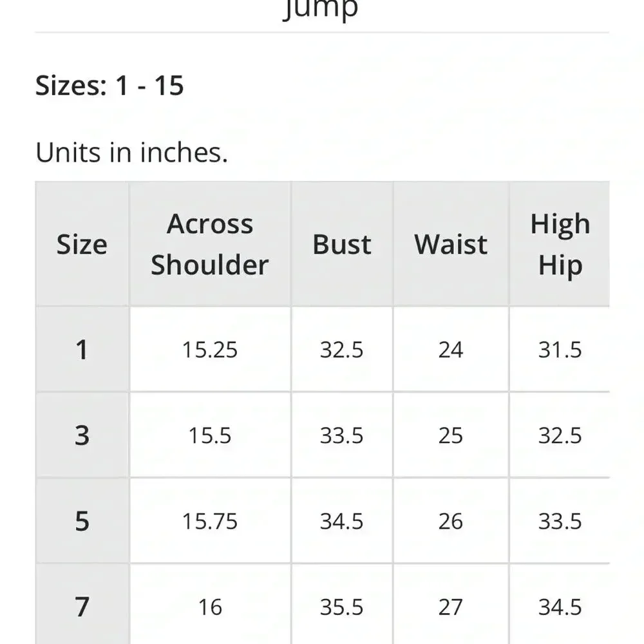The image size is (644, 644).
Task: Click the size 5 row label
Action: pos(82,521)
